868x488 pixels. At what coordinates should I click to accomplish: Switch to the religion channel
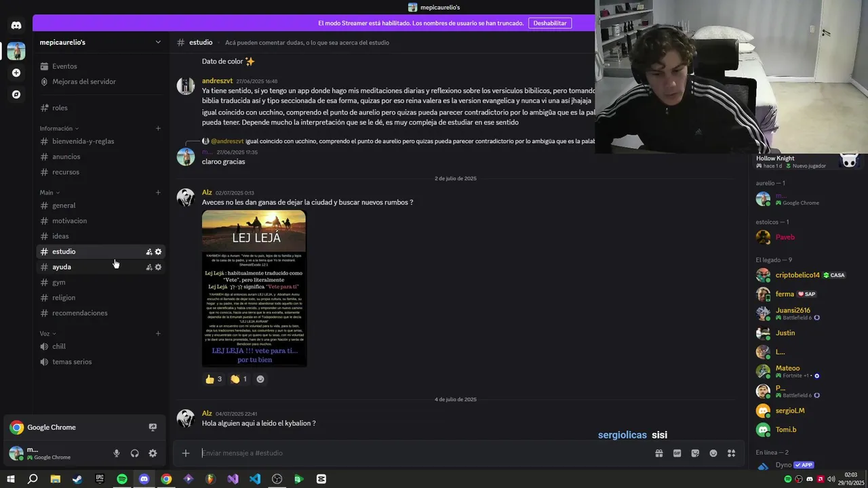pyautogui.click(x=100, y=298)
